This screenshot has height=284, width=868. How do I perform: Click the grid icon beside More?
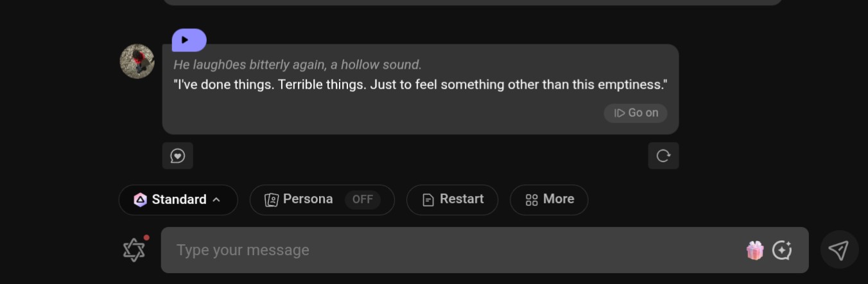(532, 200)
